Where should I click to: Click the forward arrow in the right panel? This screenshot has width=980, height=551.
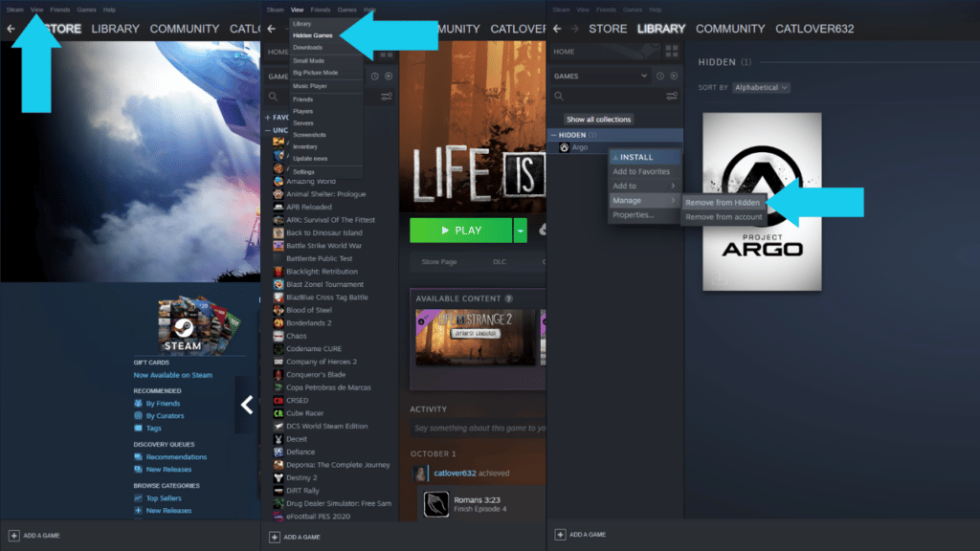[574, 29]
